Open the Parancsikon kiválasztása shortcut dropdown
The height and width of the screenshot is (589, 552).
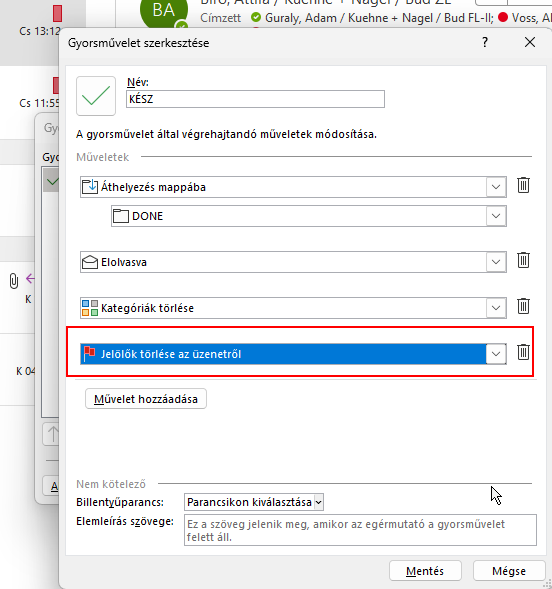254,502
